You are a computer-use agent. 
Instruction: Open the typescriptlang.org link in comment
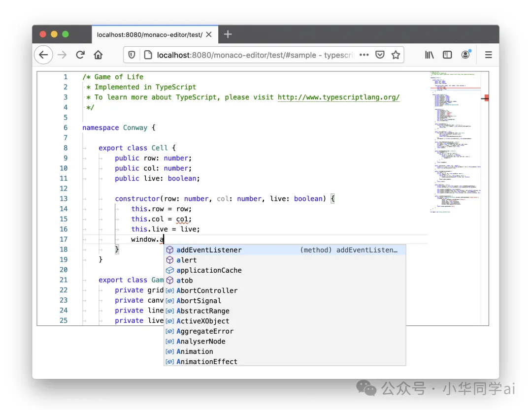(338, 97)
